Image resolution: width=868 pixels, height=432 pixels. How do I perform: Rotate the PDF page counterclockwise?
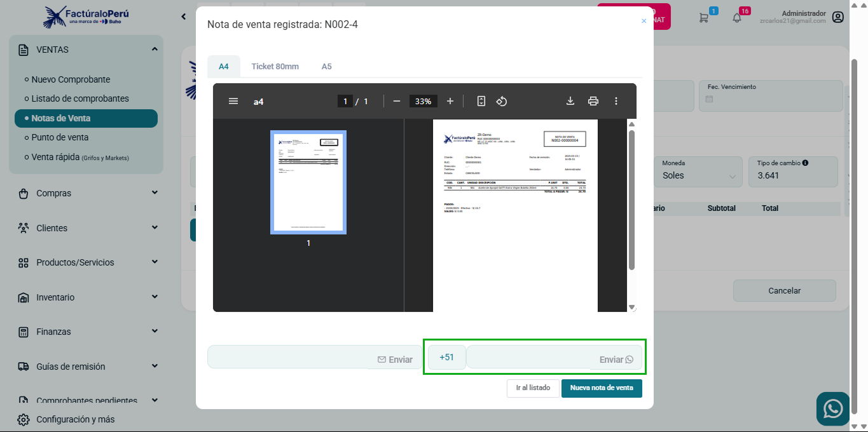502,101
